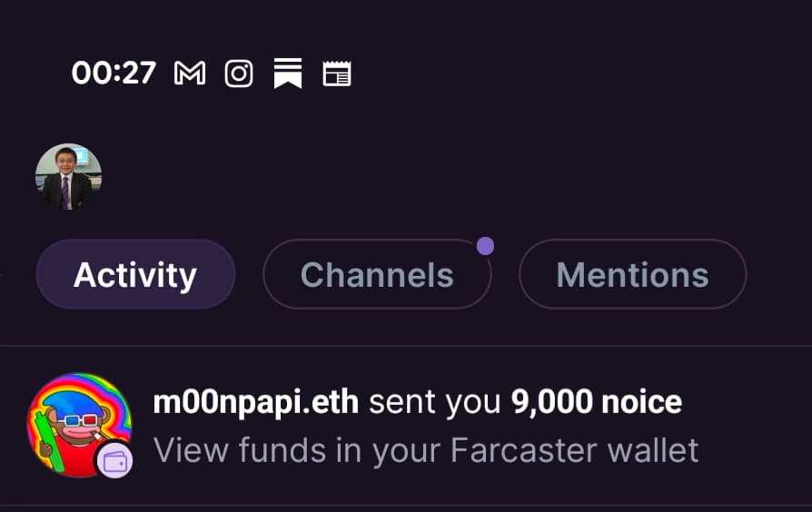Click the purple wallet badge icon
The width and height of the screenshot is (812, 512).
116,460
